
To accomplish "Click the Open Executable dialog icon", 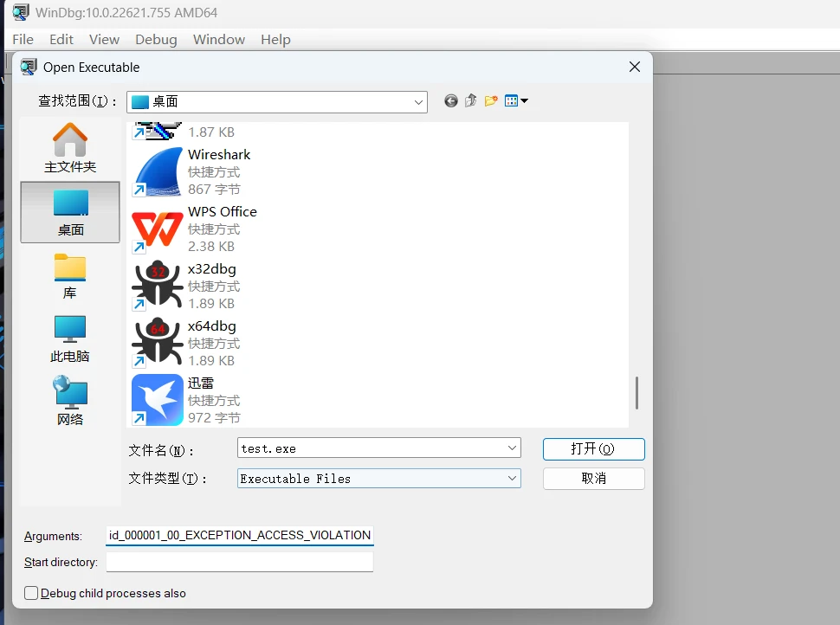I will coord(29,67).
